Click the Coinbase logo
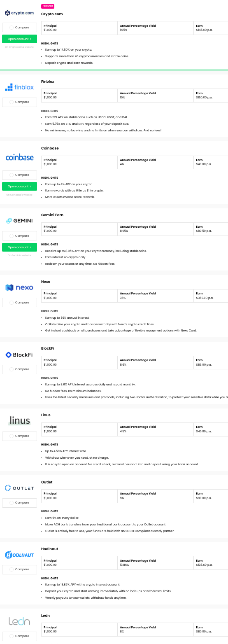This screenshot has width=228, height=644. tap(19, 158)
